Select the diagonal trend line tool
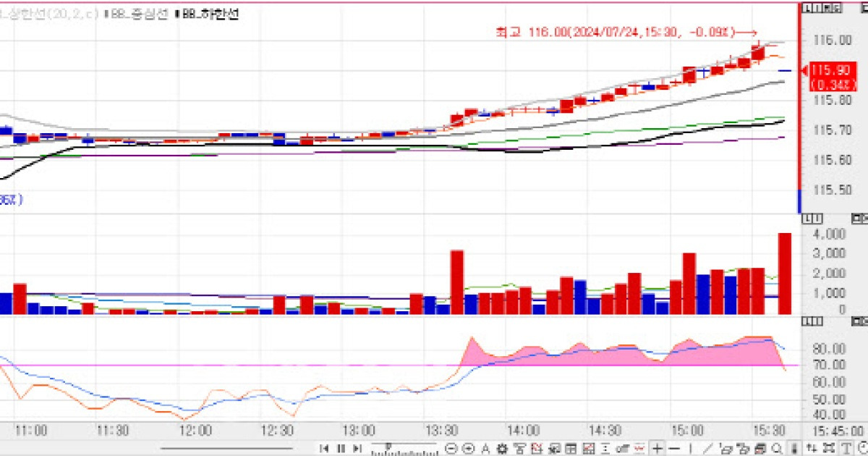 [708, 448]
